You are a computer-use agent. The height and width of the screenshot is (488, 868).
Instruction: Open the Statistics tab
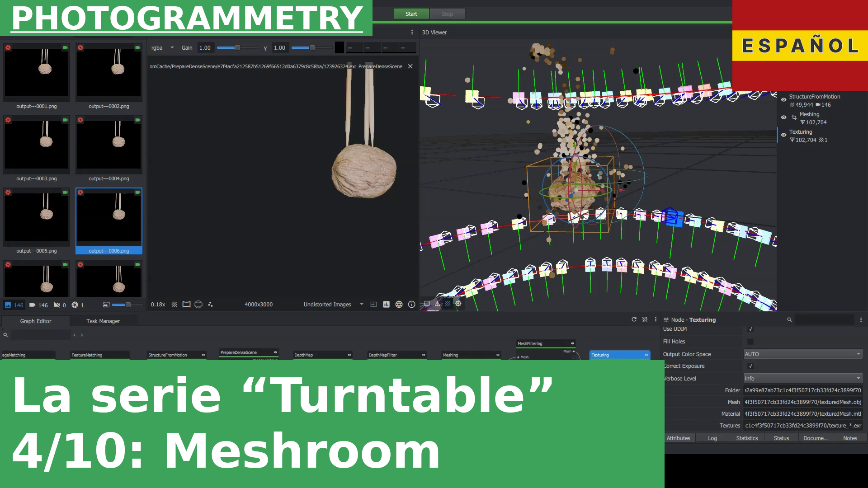(747, 438)
